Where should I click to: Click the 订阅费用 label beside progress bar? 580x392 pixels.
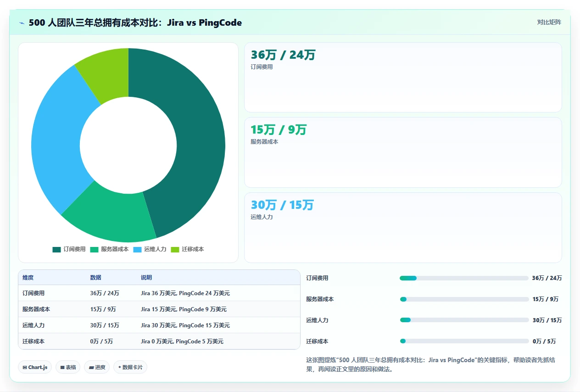point(317,278)
